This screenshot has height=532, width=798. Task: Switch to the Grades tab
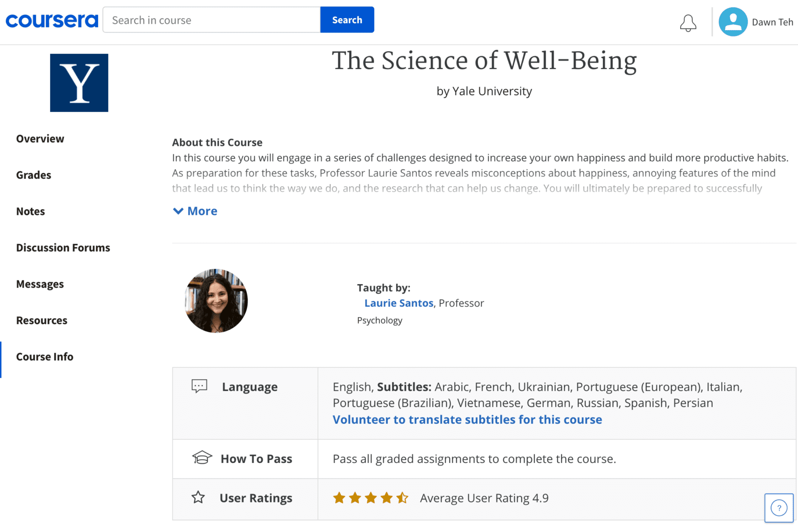click(33, 175)
